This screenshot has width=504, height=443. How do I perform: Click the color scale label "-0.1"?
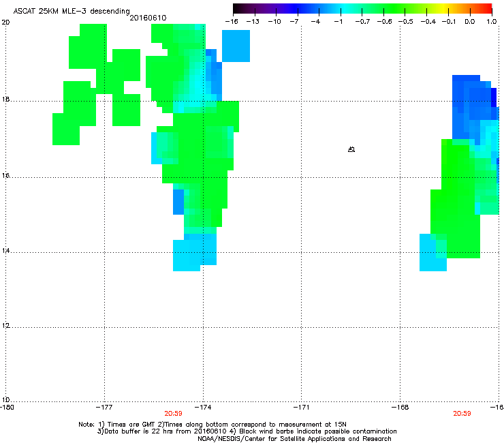coord(449,22)
